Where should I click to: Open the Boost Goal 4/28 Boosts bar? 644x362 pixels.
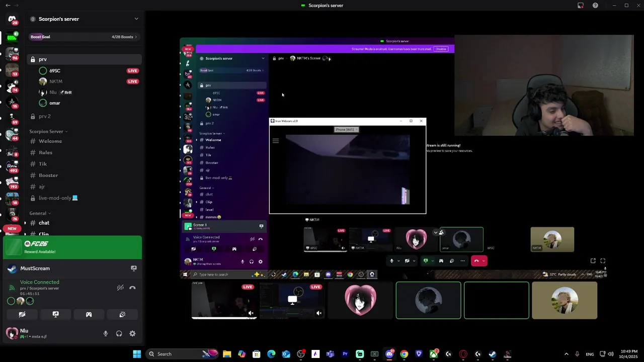click(84, 37)
